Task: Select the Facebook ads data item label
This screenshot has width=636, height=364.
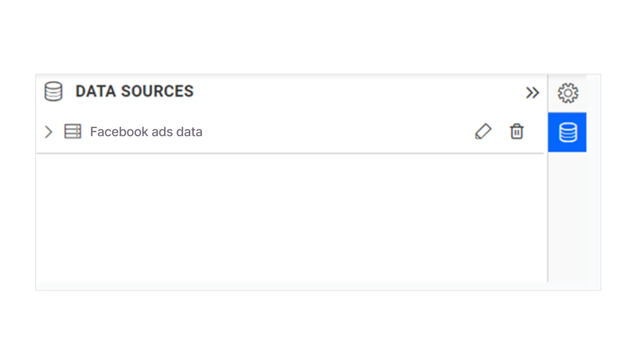Action: click(146, 132)
